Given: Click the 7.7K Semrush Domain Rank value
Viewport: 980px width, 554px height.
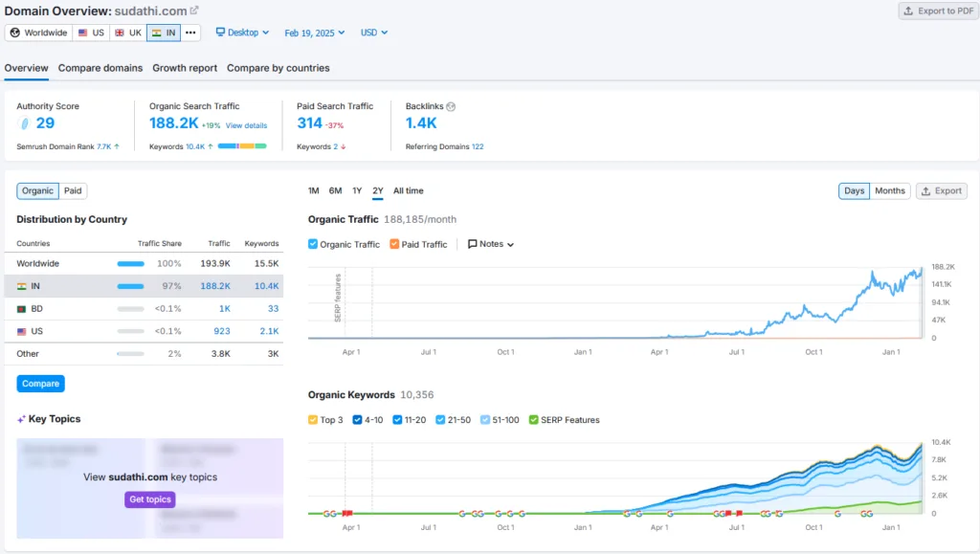Looking at the screenshot, I should 103,146.
